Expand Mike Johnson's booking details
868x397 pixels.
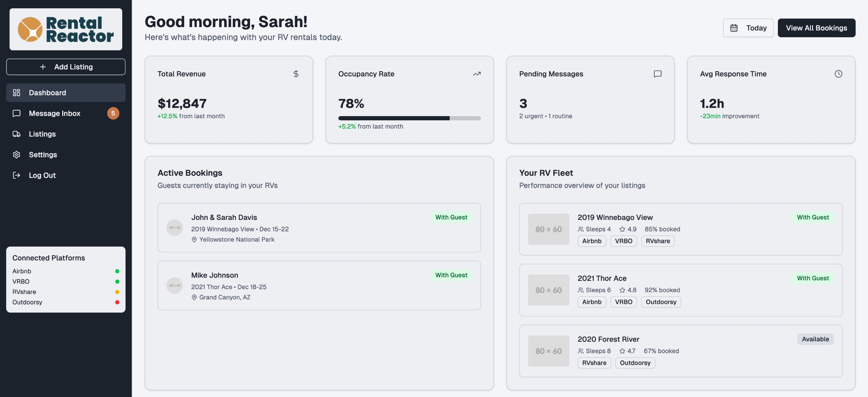tap(319, 286)
